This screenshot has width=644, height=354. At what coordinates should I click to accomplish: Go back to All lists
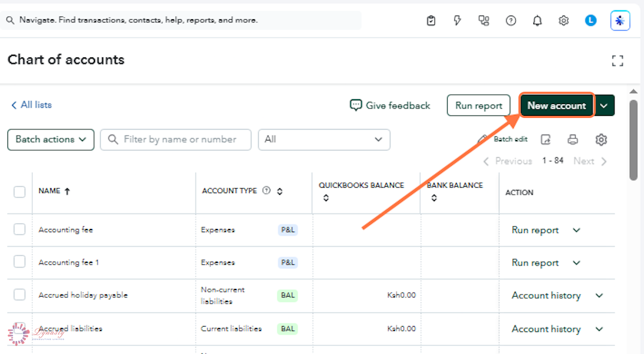pyautogui.click(x=31, y=105)
